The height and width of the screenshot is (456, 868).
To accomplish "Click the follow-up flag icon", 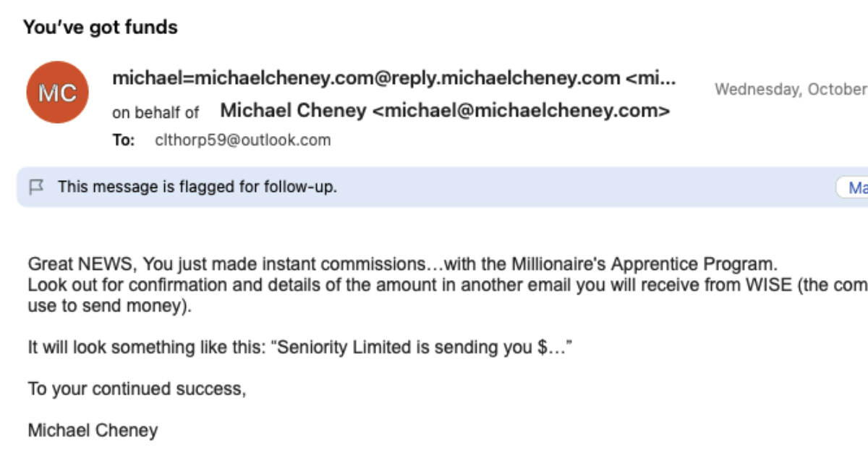I will click(35, 187).
